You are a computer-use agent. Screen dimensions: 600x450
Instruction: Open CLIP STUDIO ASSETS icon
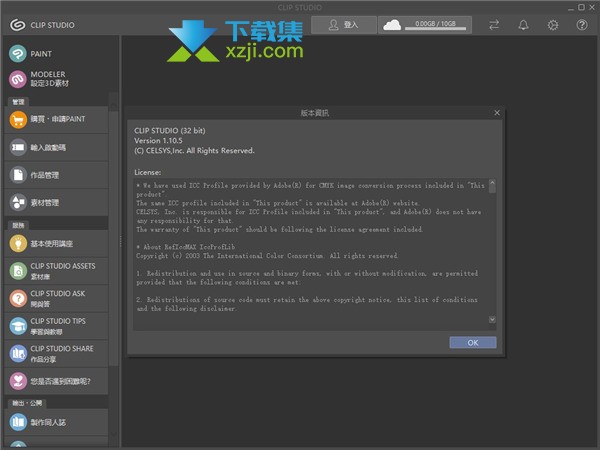(18, 271)
